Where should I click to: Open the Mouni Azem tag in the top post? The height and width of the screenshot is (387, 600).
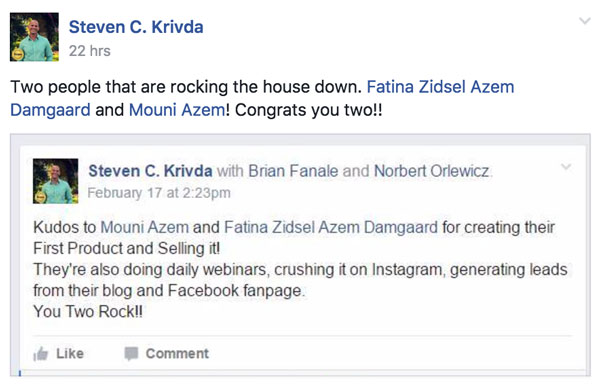click(x=177, y=110)
